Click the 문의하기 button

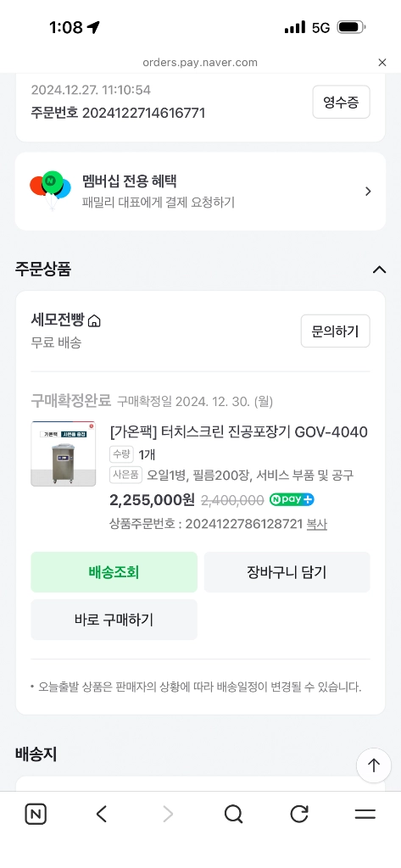[x=335, y=331]
